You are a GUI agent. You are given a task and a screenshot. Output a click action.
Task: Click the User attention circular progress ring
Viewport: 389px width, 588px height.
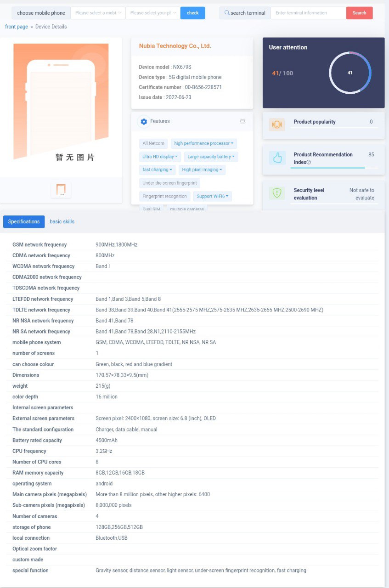(x=350, y=73)
